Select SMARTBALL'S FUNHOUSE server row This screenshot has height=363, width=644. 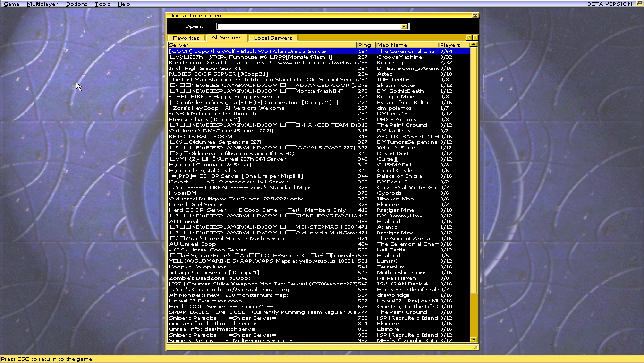coord(319,312)
